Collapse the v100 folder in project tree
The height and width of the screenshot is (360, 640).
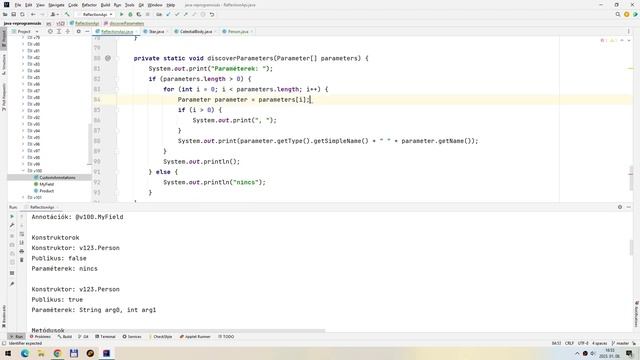pyautogui.click(x=23, y=171)
